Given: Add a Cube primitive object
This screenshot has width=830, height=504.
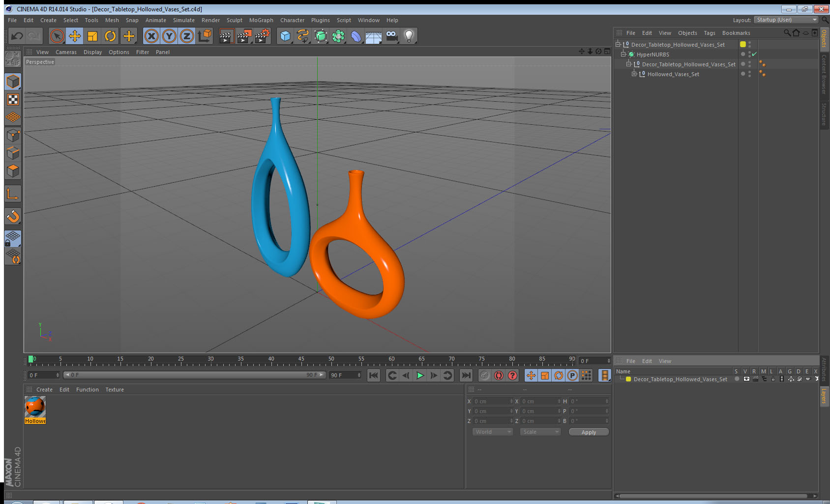Looking at the screenshot, I should click(285, 36).
